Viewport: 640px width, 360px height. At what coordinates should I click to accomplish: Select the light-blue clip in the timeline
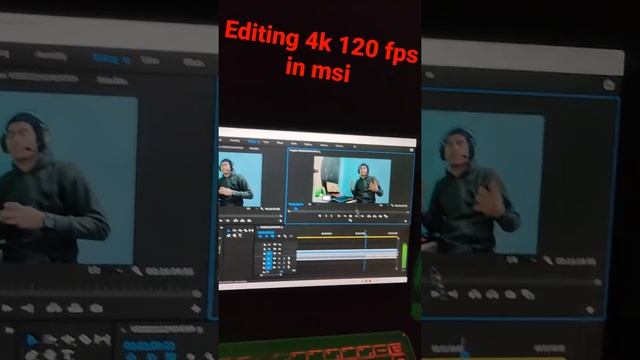[347, 255]
